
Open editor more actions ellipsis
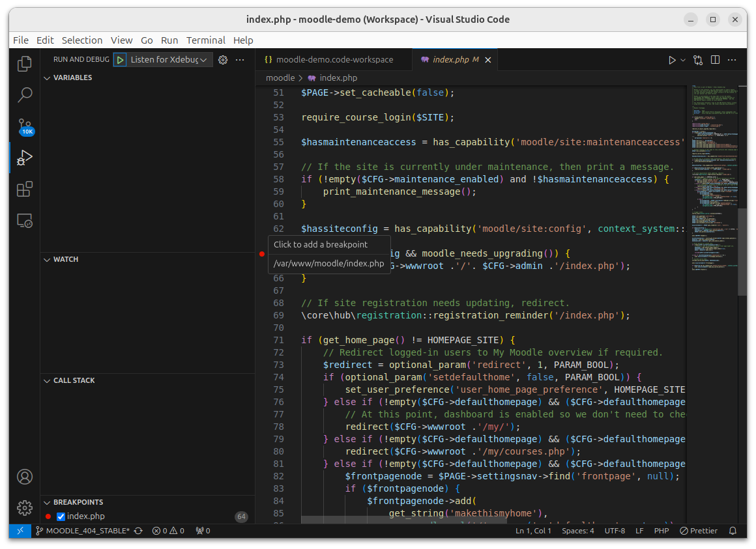[x=732, y=60]
